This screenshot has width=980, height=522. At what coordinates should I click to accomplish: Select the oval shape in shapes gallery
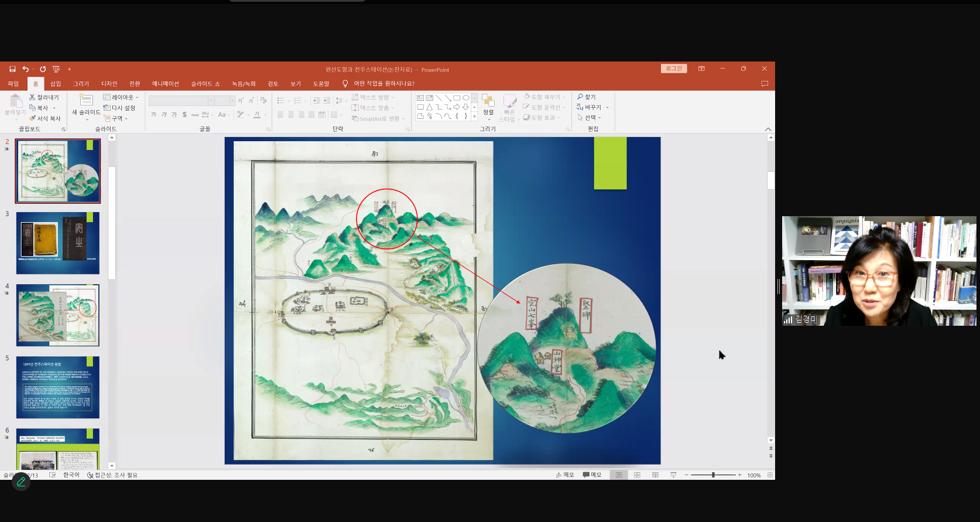tap(466, 98)
